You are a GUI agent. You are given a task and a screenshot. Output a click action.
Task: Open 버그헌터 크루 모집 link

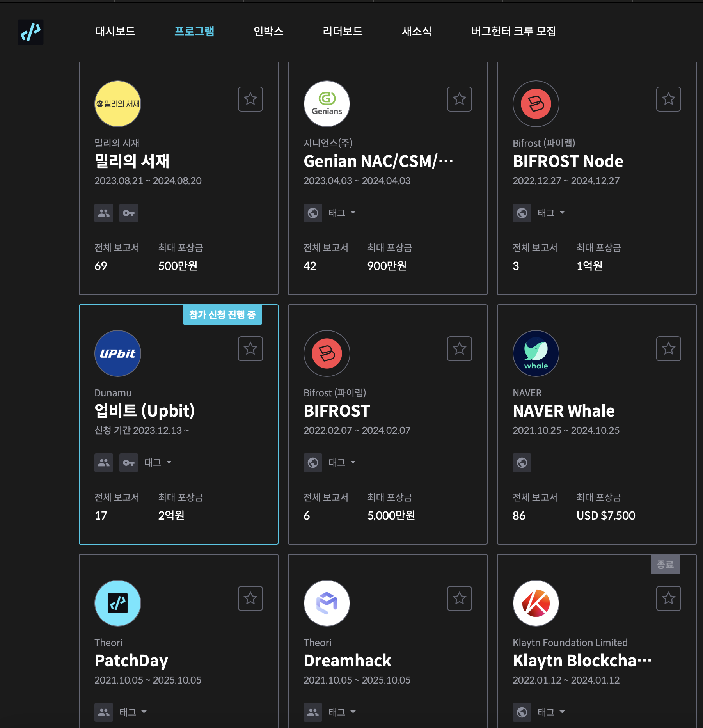[513, 31]
